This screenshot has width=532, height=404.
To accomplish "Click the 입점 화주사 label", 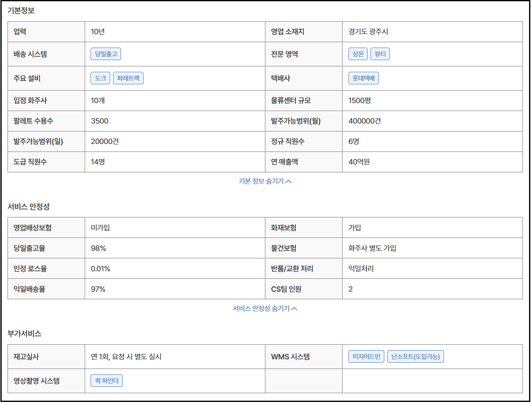I will coord(30,101).
